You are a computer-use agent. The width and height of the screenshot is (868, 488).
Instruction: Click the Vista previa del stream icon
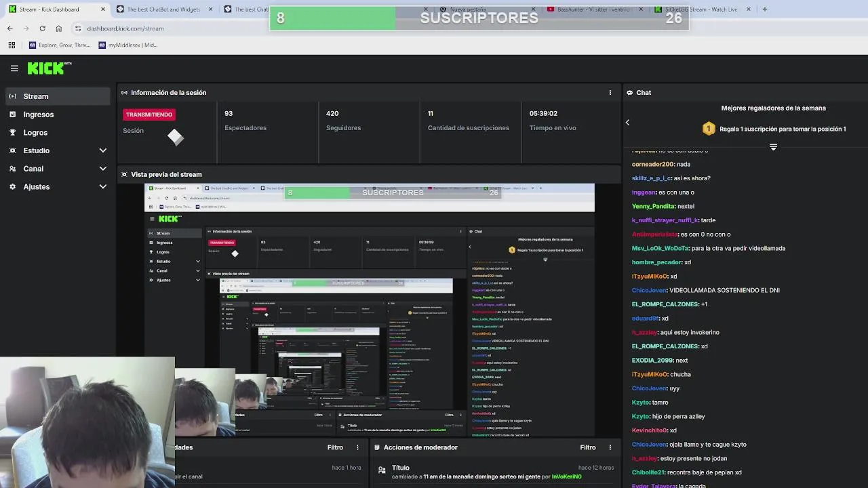click(124, 174)
